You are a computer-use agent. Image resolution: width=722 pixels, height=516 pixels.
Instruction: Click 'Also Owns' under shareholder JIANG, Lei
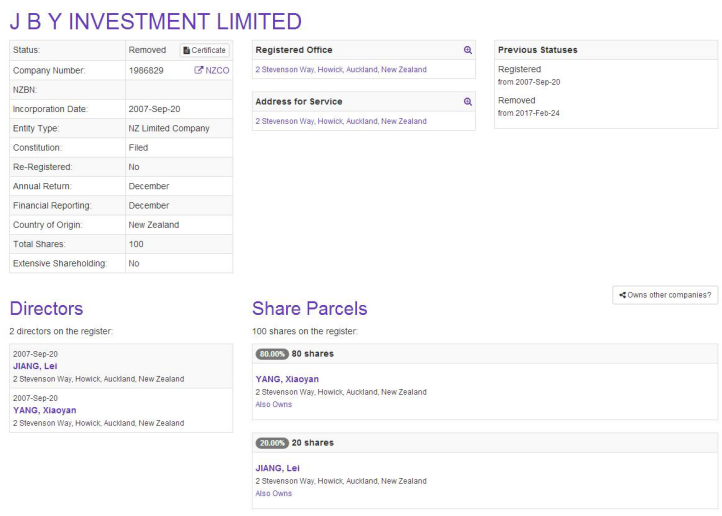(274, 493)
